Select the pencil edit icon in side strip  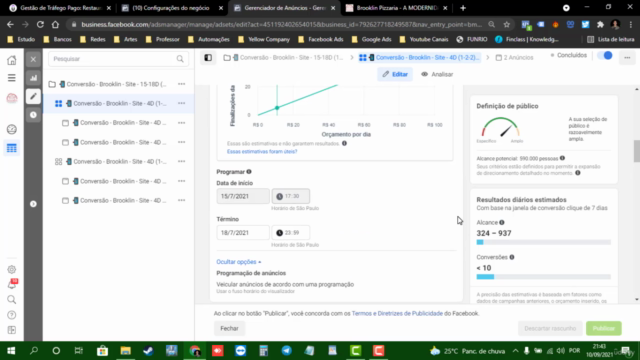33,96
